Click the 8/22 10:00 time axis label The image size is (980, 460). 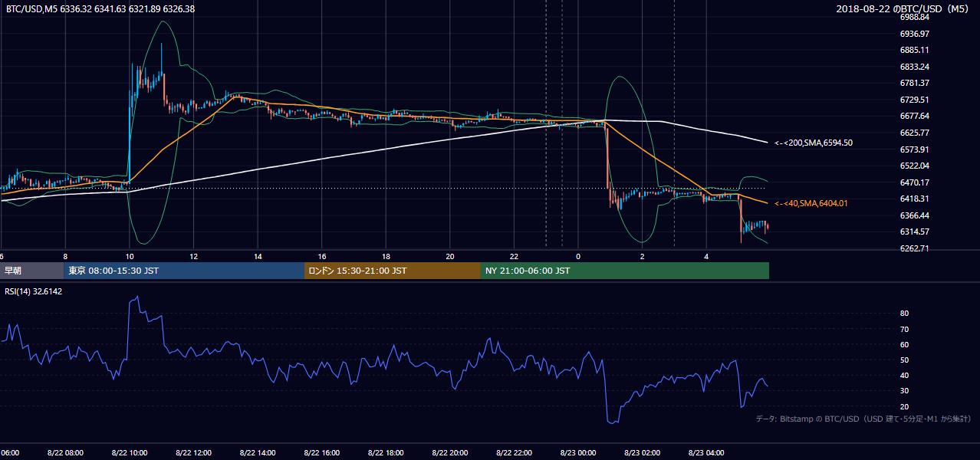point(130,453)
